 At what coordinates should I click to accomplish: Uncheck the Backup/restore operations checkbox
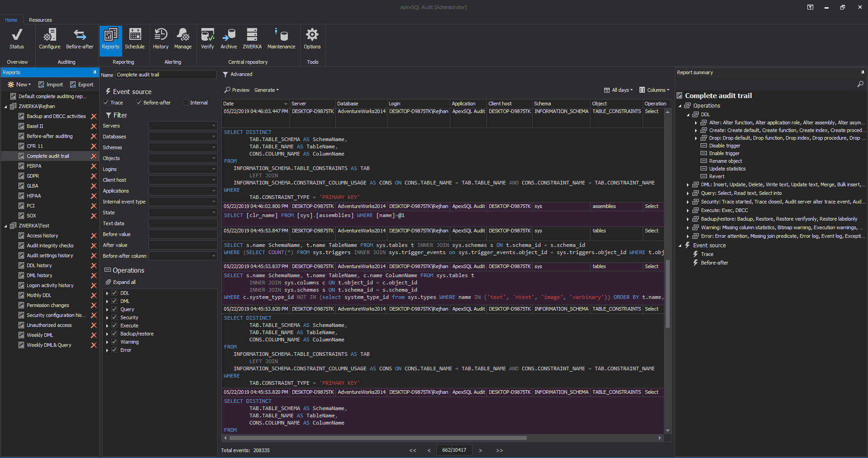tap(114, 334)
